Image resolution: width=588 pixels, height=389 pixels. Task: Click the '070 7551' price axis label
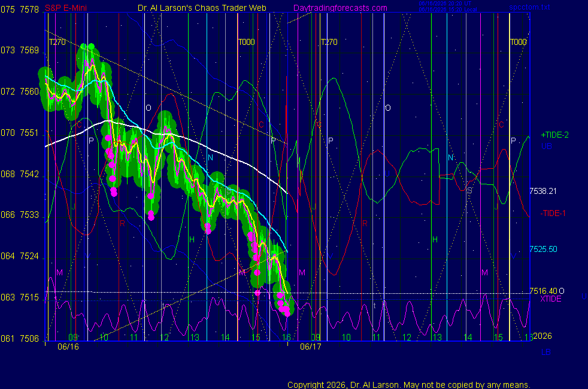tap(20, 133)
